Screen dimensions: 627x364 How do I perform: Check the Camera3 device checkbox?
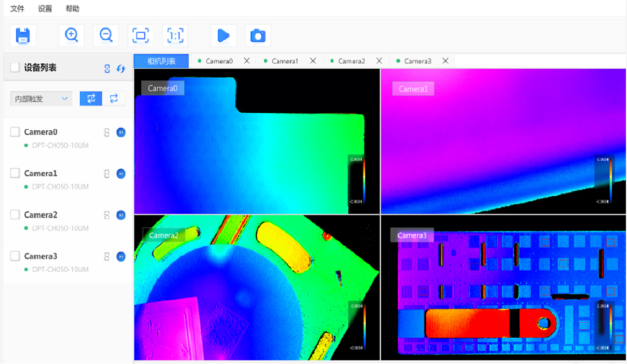point(15,256)
